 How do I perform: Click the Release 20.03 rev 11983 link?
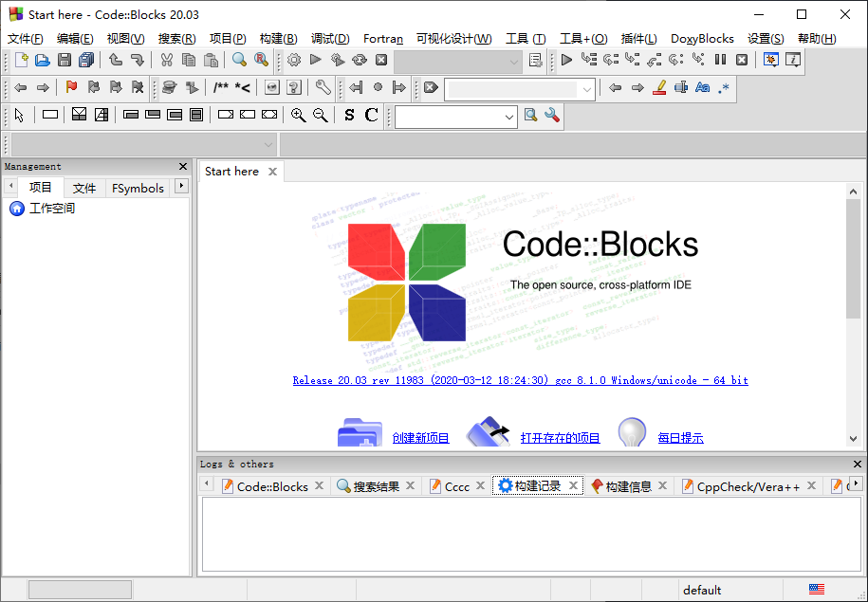click(x=521, y=380)
